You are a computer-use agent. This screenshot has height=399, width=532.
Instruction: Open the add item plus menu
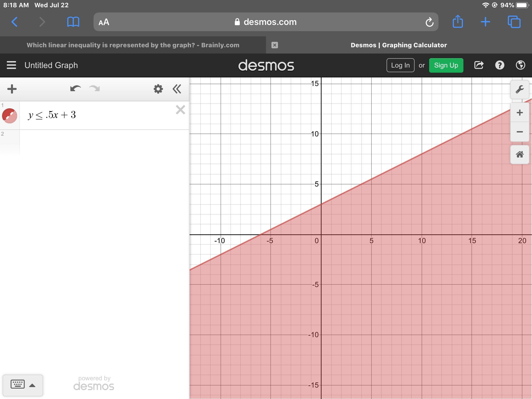12,89
